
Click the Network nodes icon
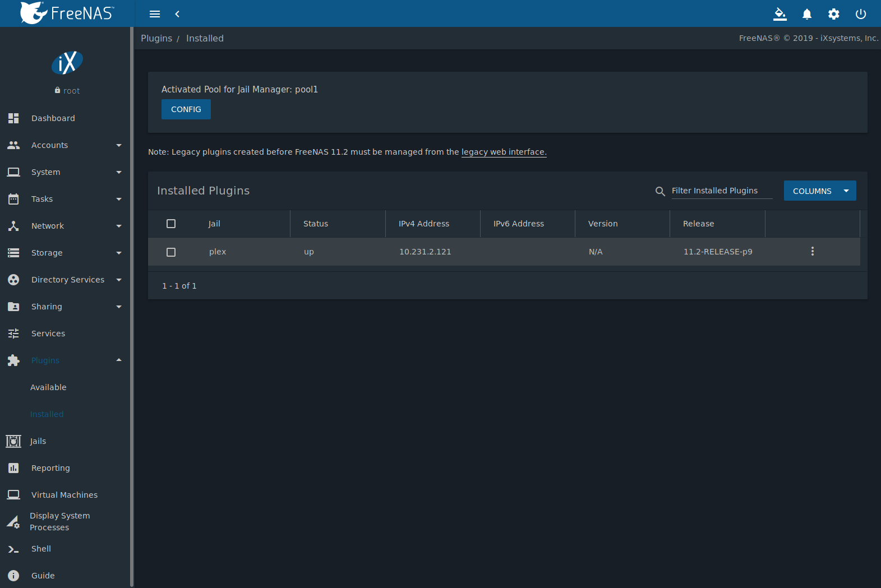point(13,226)
